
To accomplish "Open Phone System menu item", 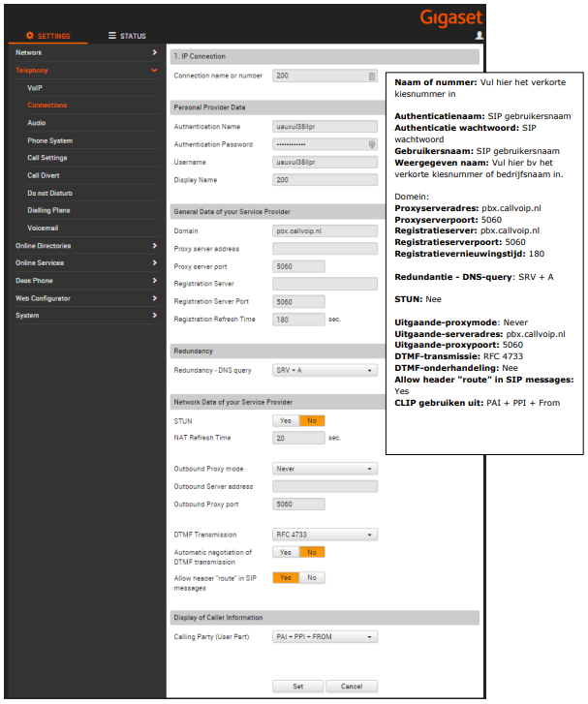I will tap(49, 140).
